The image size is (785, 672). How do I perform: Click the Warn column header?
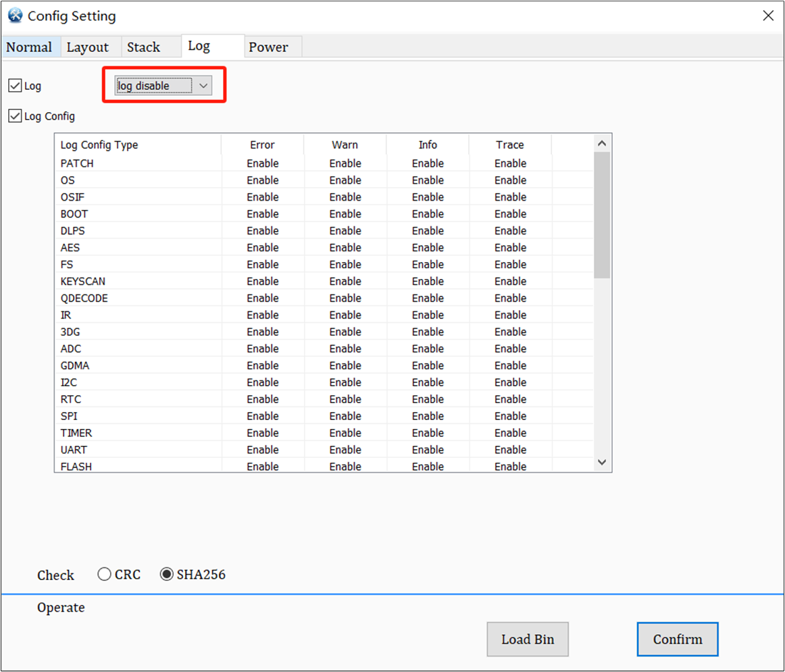pos(345,145)
